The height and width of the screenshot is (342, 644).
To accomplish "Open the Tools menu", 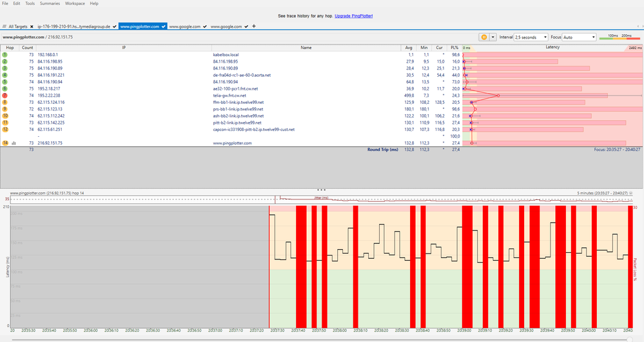I will point(30,3).
